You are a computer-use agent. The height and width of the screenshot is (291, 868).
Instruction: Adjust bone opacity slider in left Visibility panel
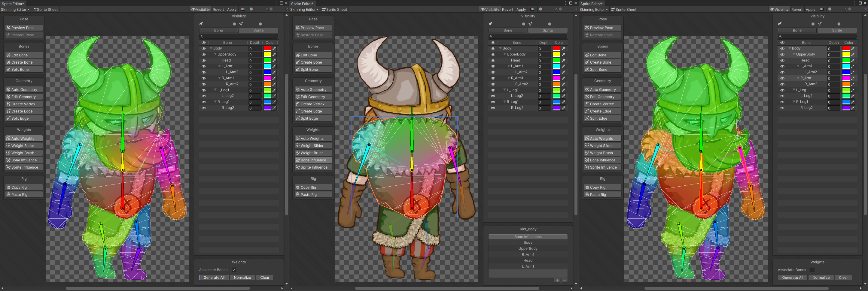point(220,24)
